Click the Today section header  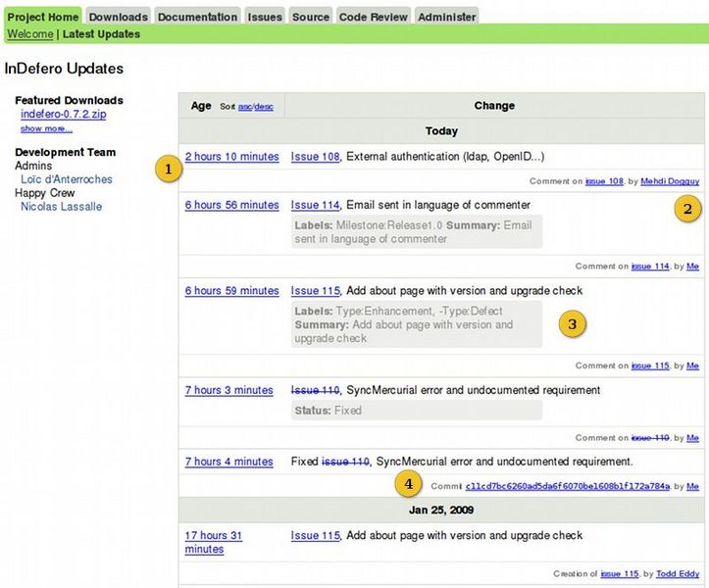[x=441, y=131]
